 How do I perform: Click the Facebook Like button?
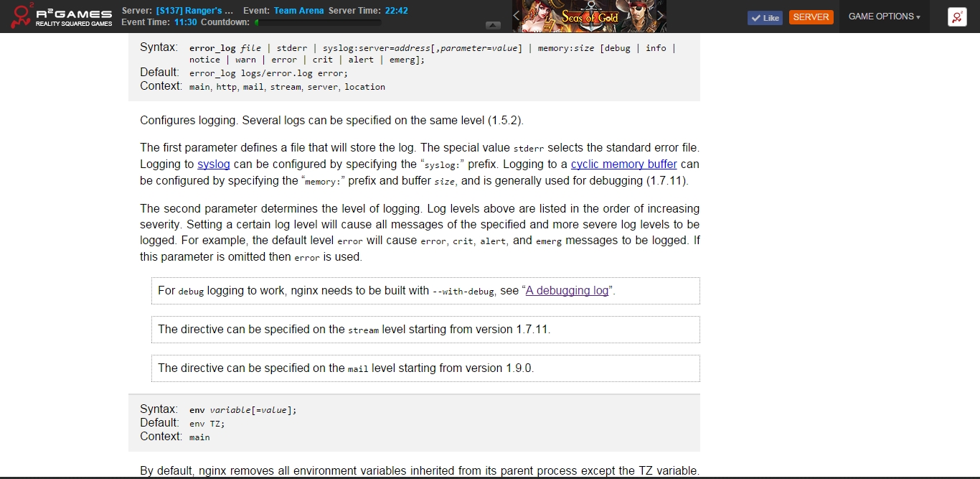765,18
